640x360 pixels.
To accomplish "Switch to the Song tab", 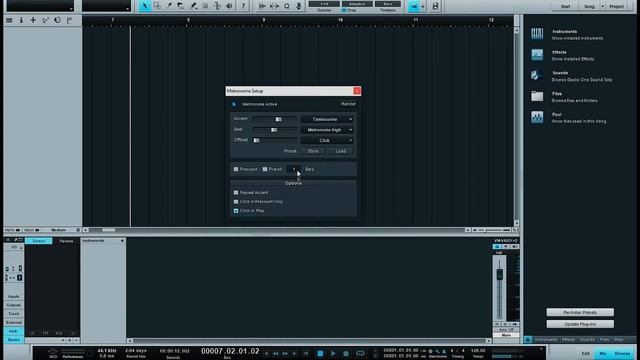I will coord(589,7).
